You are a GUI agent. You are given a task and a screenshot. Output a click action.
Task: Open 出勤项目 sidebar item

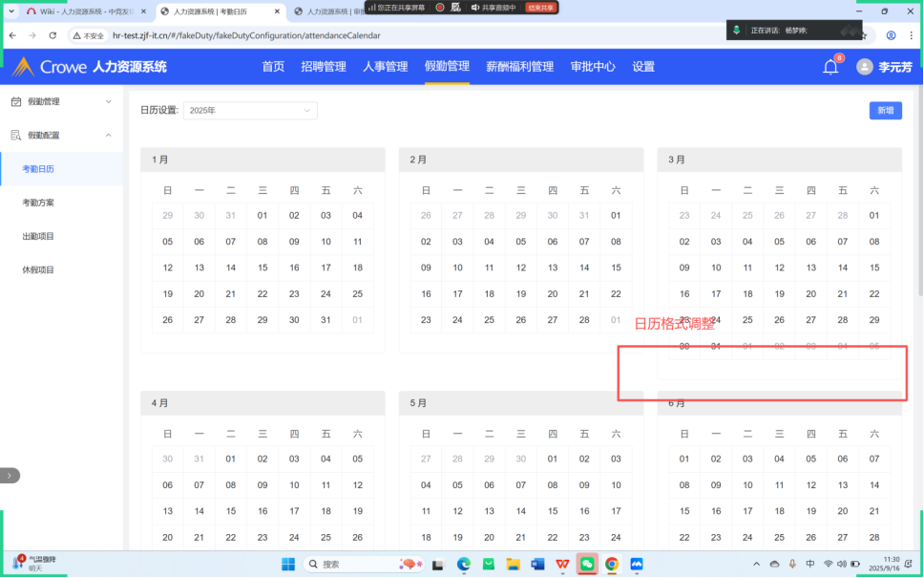tap(62, 236)
